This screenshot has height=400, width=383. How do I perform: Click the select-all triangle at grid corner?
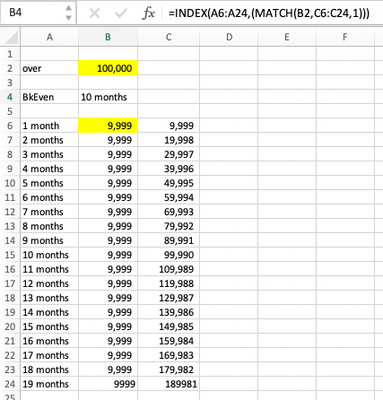click(11, 37)
